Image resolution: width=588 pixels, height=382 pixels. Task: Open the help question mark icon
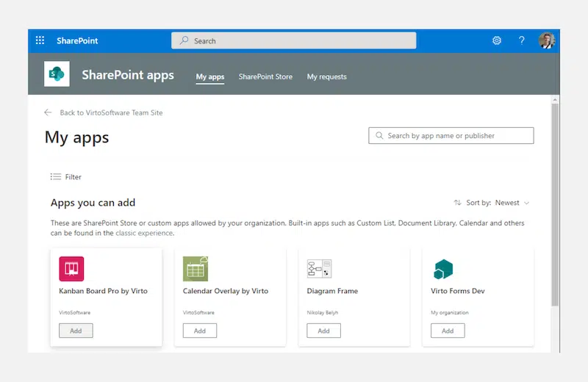click(x=521, y=40)
